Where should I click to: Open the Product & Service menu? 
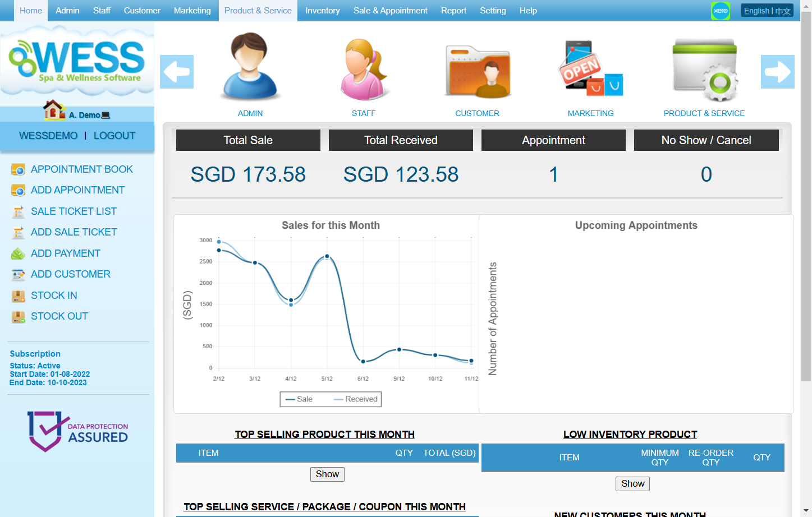(x=258, y=11)
